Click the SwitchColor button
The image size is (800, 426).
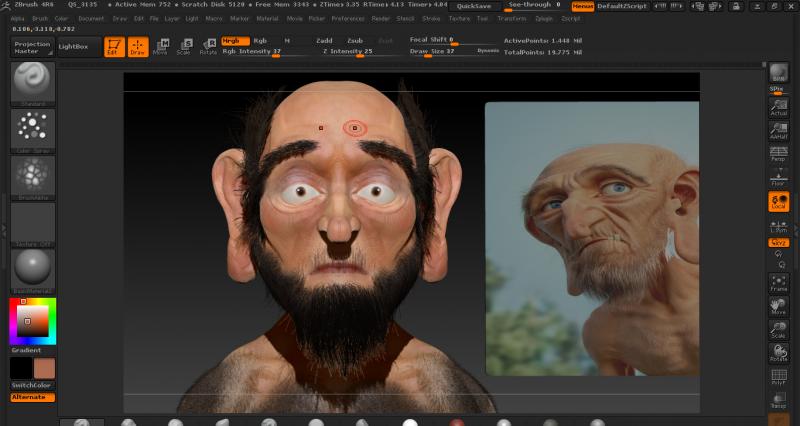[x=33, y=385]
